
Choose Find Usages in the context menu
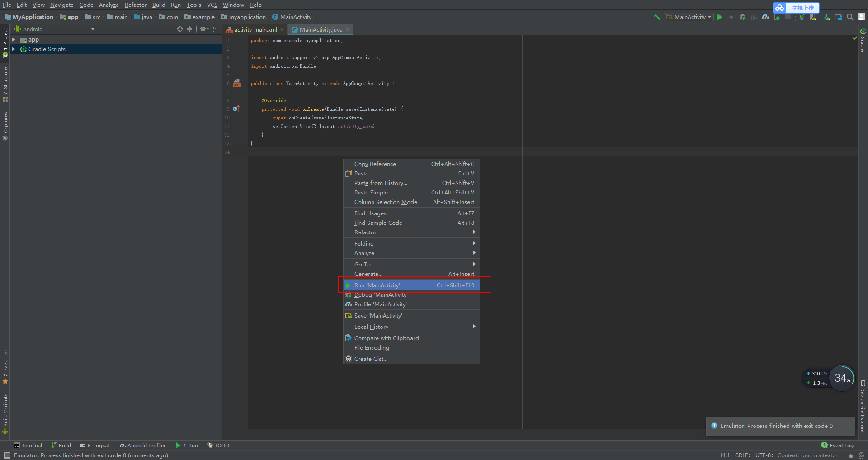411,213
